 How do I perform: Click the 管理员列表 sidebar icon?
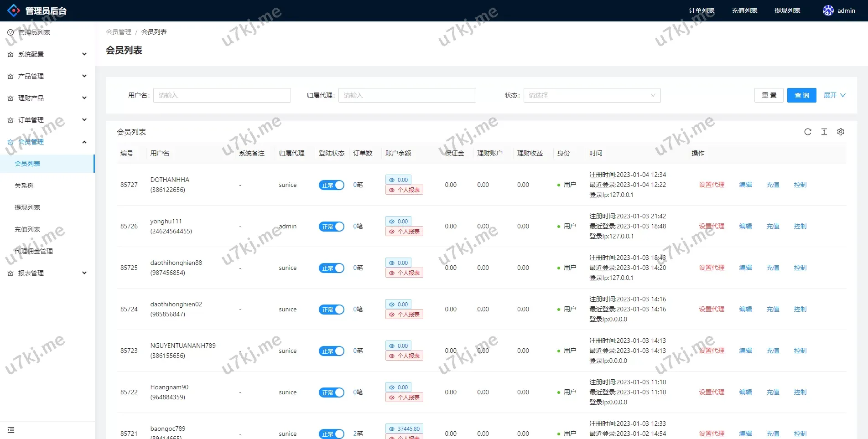[x=10, y=32]
